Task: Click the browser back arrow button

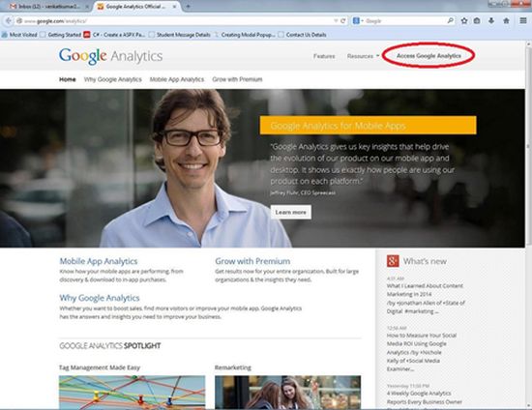Action: point(8,21)
